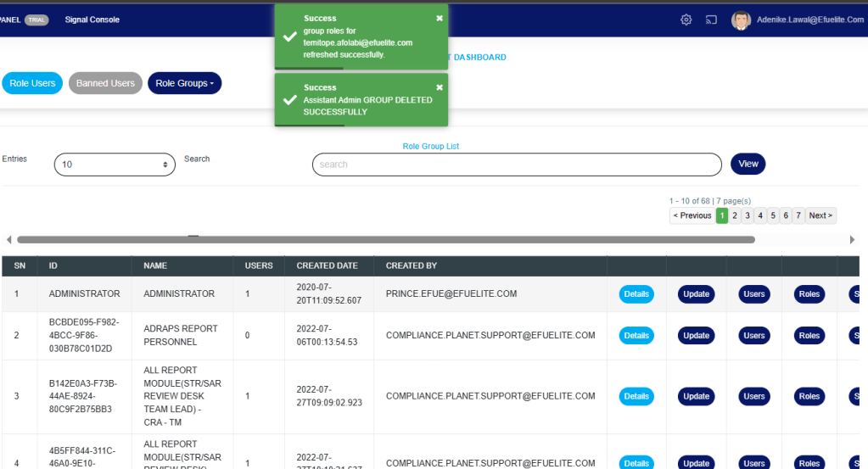Click the user avatar profile picture
Image resolution: width=868 pixels, height=469 pixels.
[741, 20]
